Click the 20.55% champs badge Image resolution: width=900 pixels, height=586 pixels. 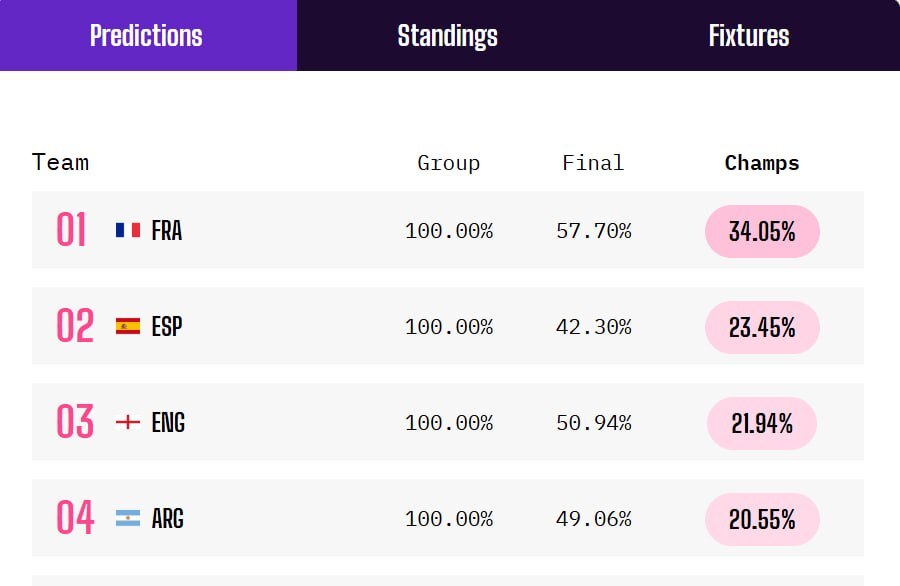coord(762,519)
